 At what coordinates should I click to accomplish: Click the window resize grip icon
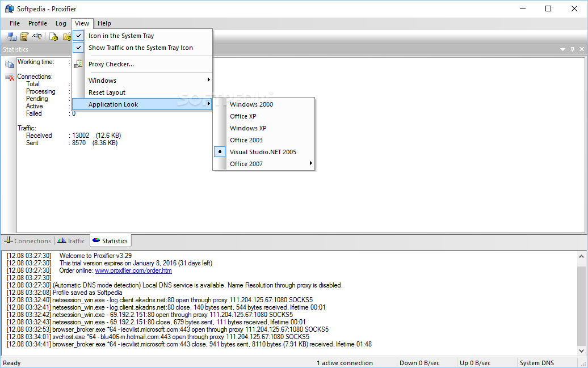[x=583, y=363]
